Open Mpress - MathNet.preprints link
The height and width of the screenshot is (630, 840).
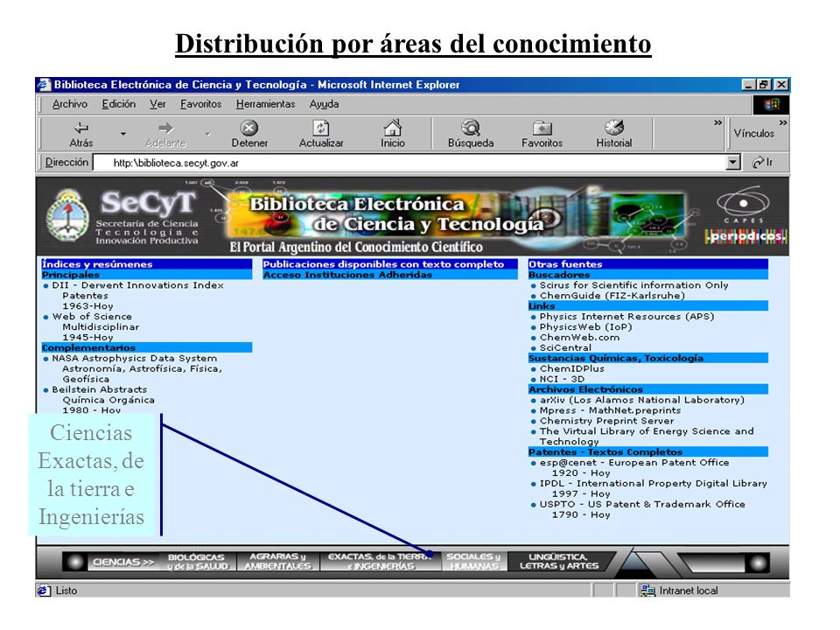[x=610, y=410]
